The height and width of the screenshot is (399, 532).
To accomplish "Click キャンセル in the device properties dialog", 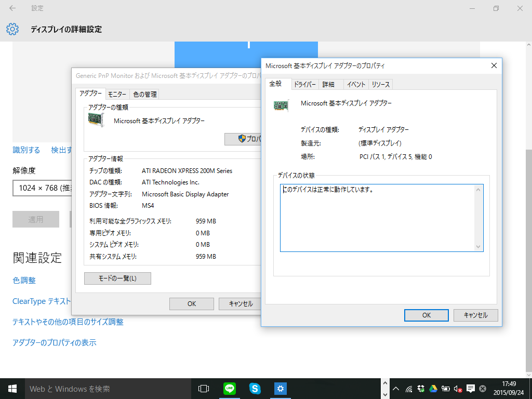I will point(476,315).
